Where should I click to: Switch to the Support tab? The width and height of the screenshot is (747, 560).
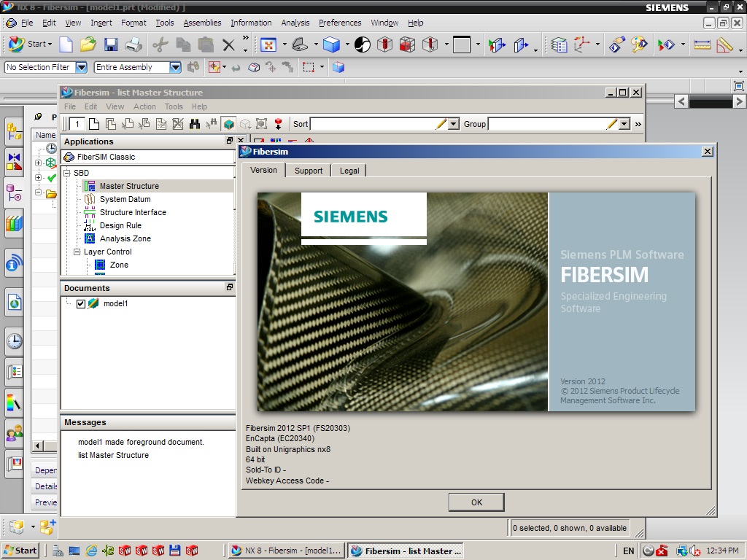point(309,171)
